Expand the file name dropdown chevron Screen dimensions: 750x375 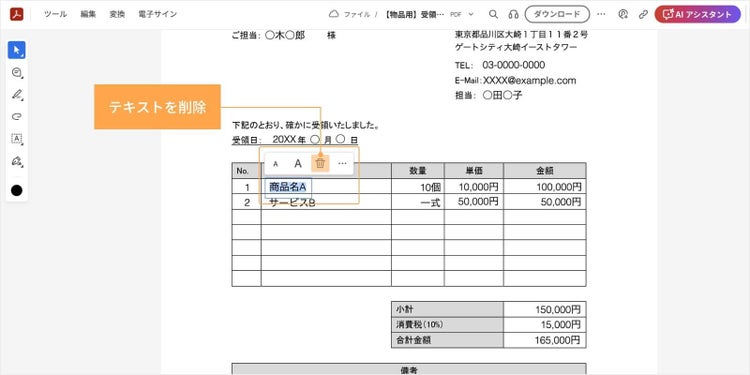pyautogui.click(x=471, y=14)
